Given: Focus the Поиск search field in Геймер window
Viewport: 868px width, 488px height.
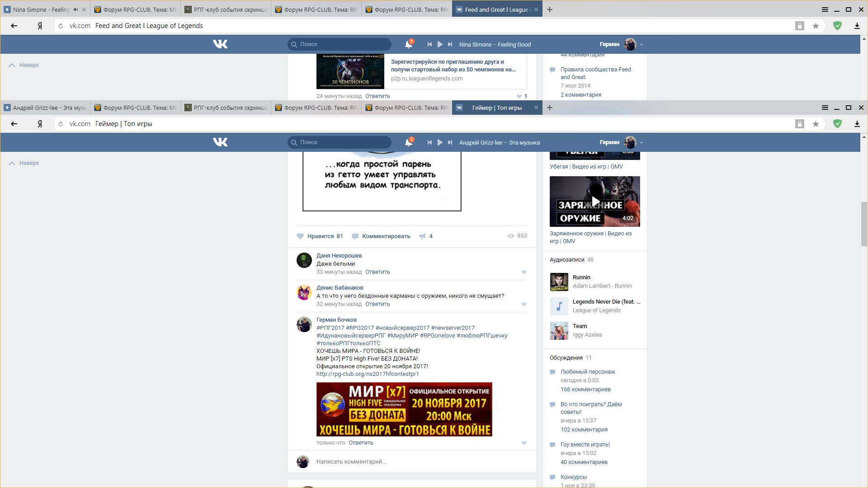Looking at the screenshot, I should pyautogui.click(x=340, y=142).
